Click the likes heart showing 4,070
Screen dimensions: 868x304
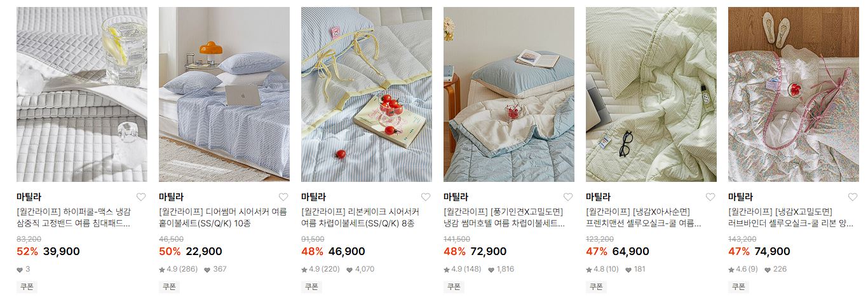(x=349, y=270)
